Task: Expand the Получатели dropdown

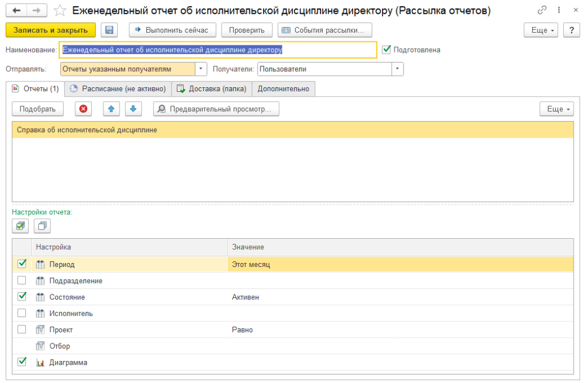Action: [x=397, y=69]
